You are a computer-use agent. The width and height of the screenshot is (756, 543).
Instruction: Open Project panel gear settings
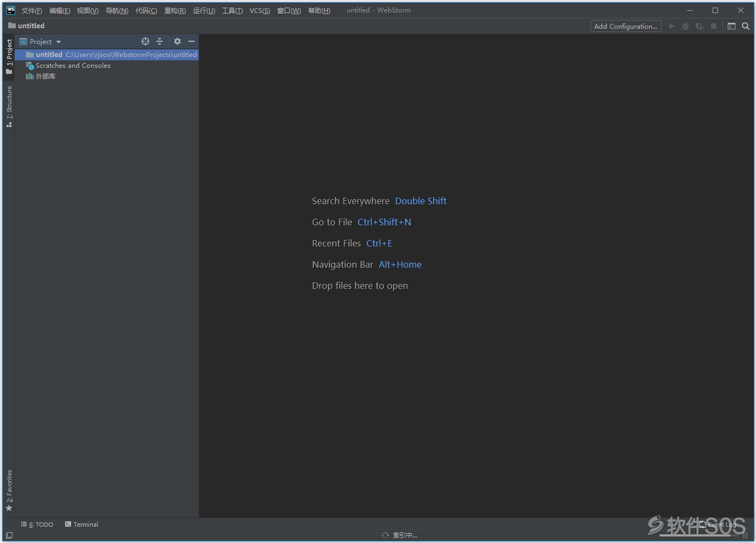(x=177, y=41)
